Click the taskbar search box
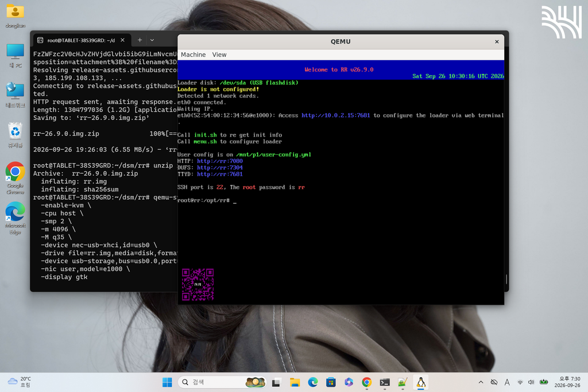Image resolution: width=588 pixels, height=392 pixels. point(222,382)
